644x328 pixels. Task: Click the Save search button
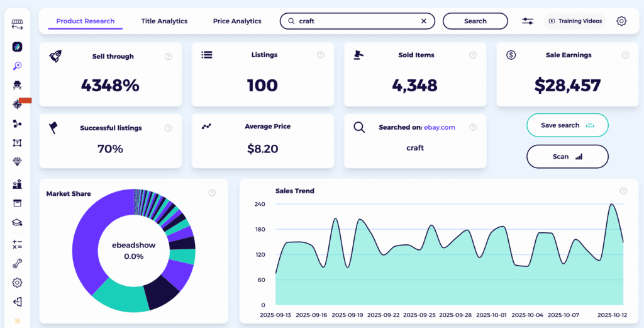tap(567, 125)
